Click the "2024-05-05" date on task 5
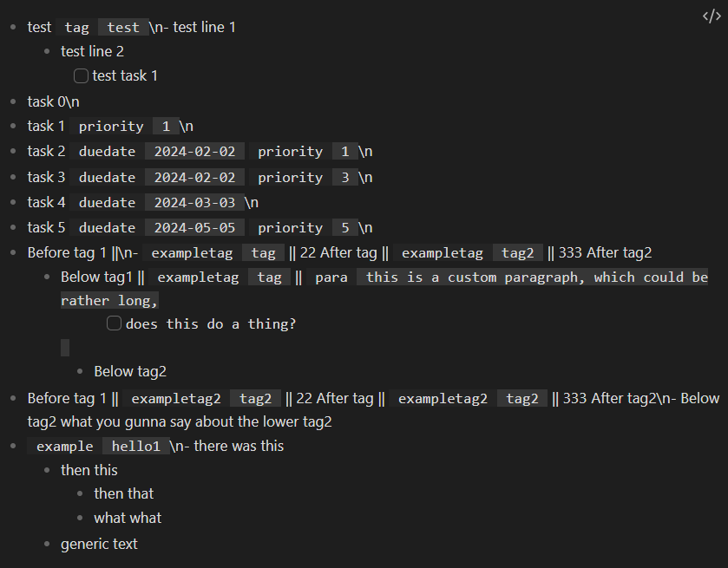Screen dimensions: 728x568 (194, 228)
